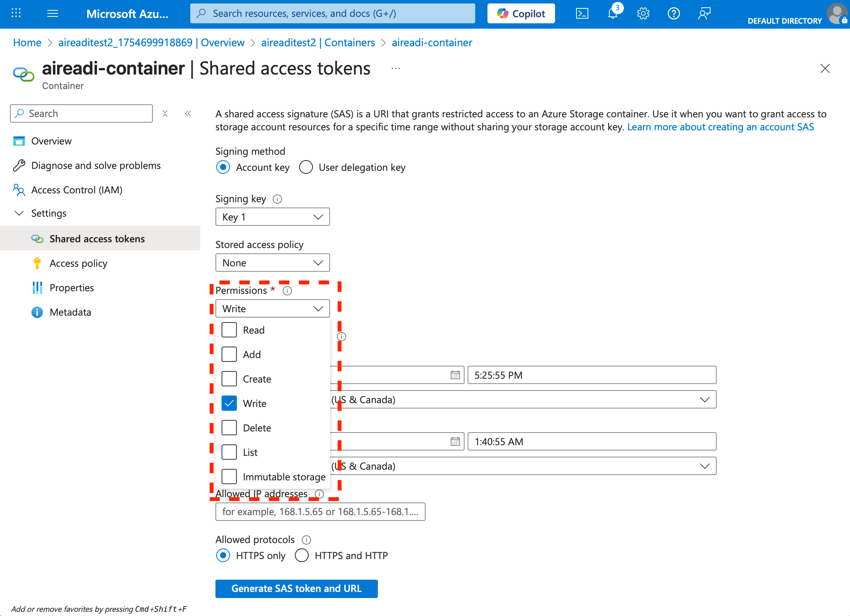Open the feedback icon in header
The height and width of the screenshot is (616, 850).
pos(704,14)
